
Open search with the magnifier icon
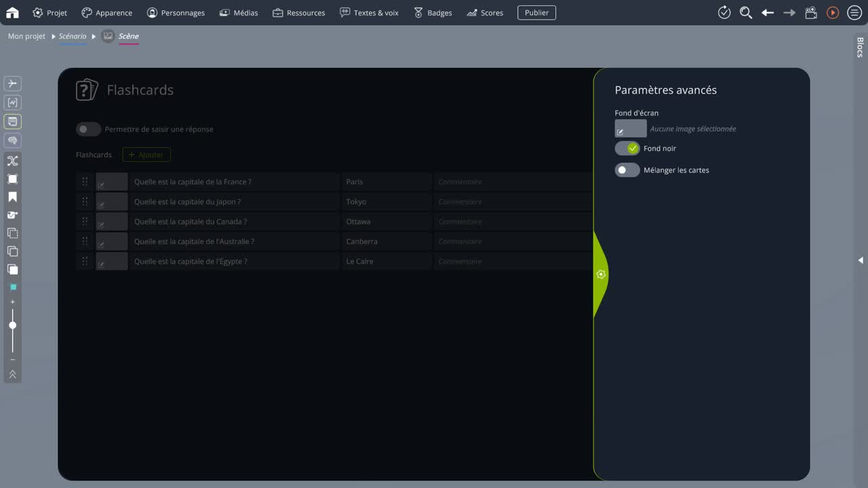point(746,12)
